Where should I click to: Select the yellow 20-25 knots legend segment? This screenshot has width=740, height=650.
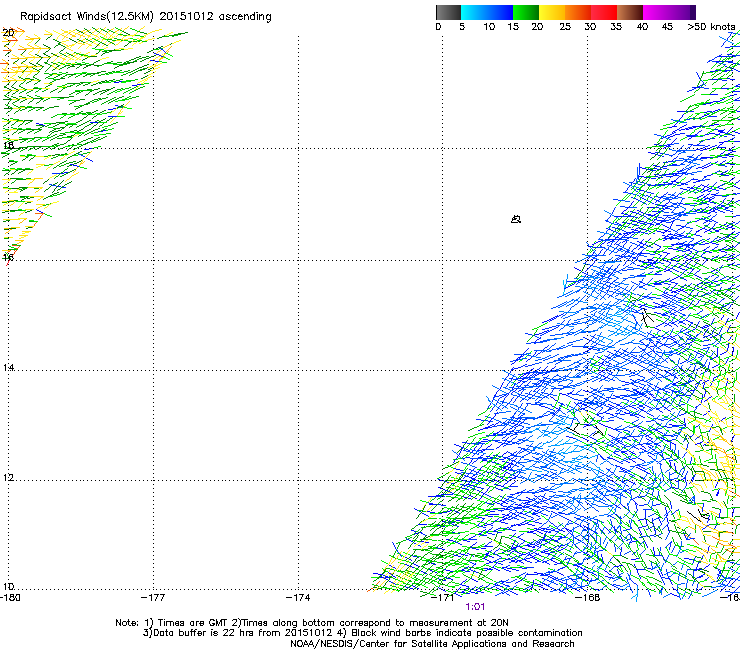tap(552, 12)
